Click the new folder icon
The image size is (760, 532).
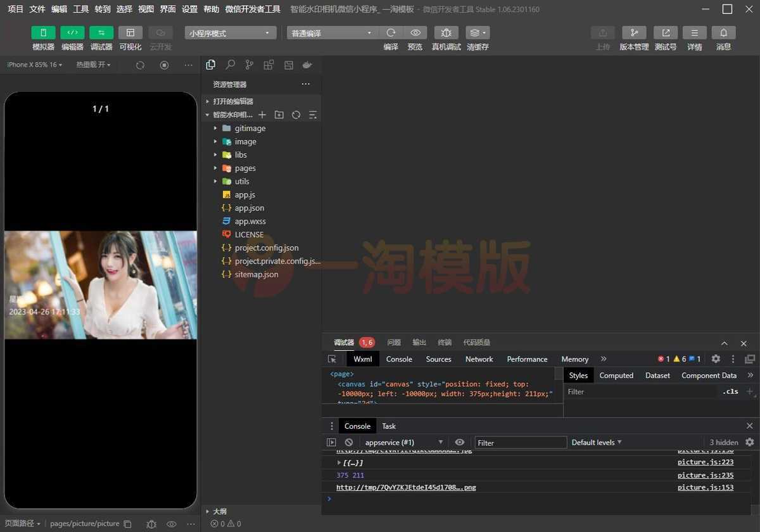pyautogui.click(x=279, y=115)
